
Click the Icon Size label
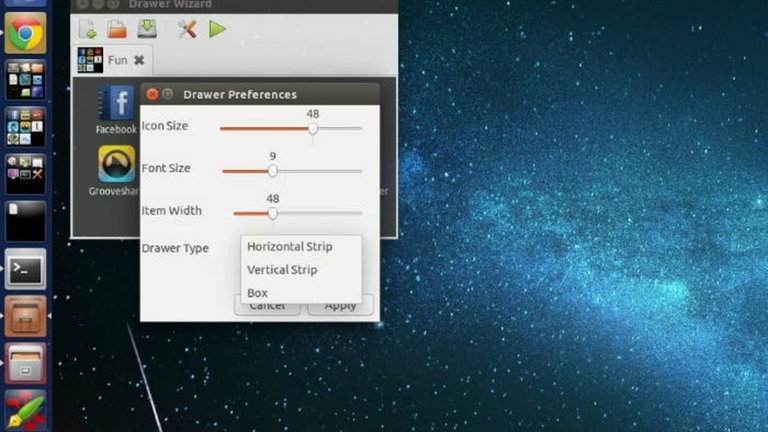click(165, 126)
